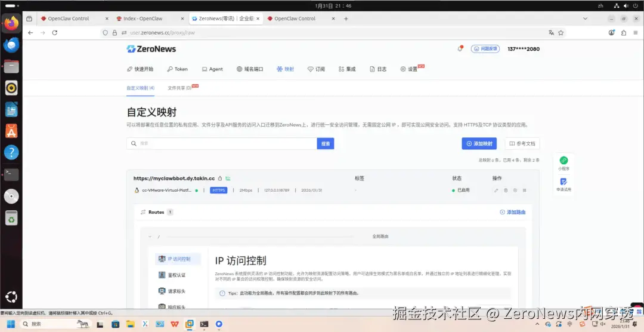Open the green stats icon beside mapping URL

[x=228, y=179]
